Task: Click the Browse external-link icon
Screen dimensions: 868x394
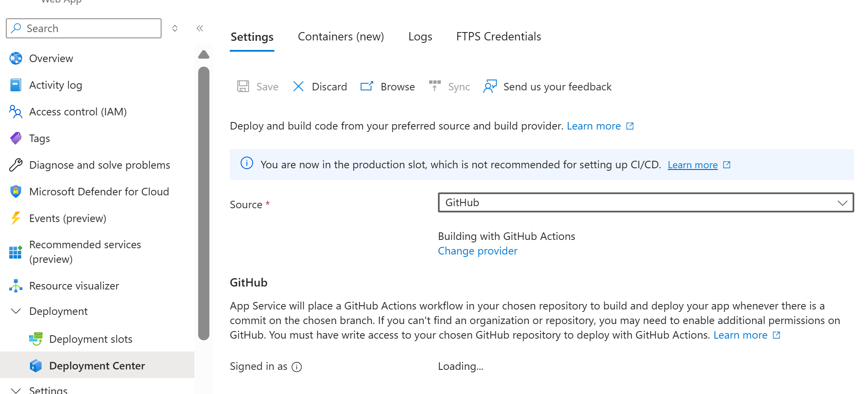Action: click(x=367, y=86)
